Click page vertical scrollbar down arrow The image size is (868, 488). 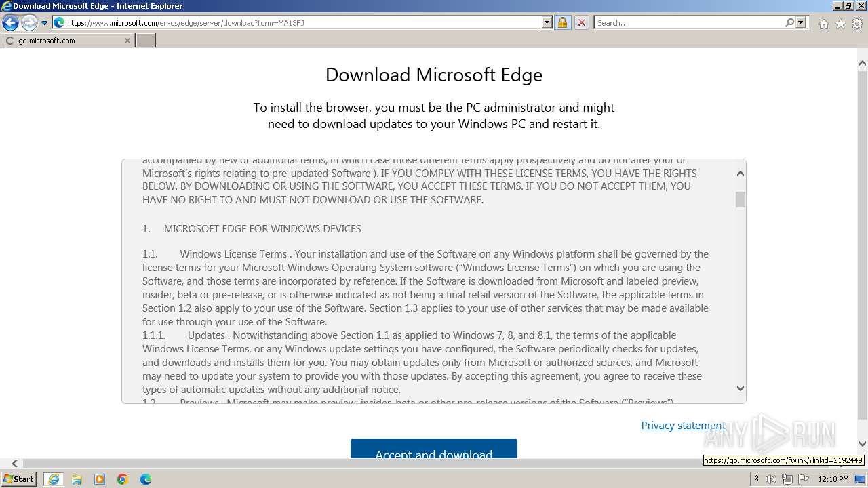[x=862, y=444]
